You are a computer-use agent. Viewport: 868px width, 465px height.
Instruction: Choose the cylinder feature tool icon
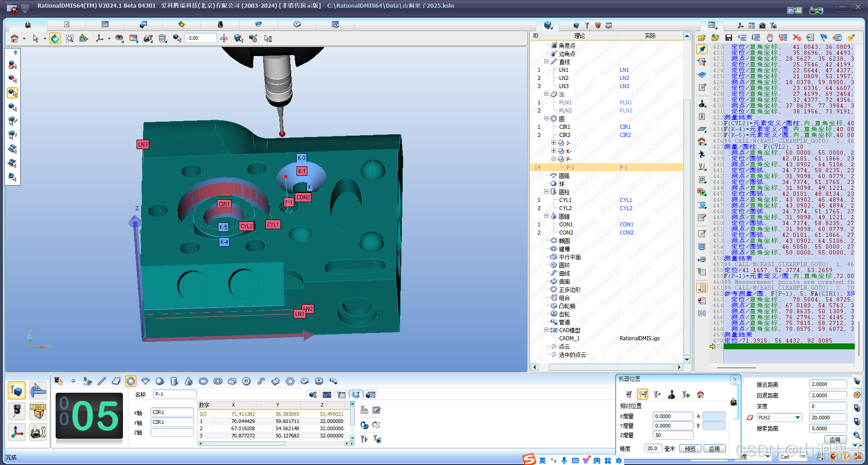(x=174, y=381)
